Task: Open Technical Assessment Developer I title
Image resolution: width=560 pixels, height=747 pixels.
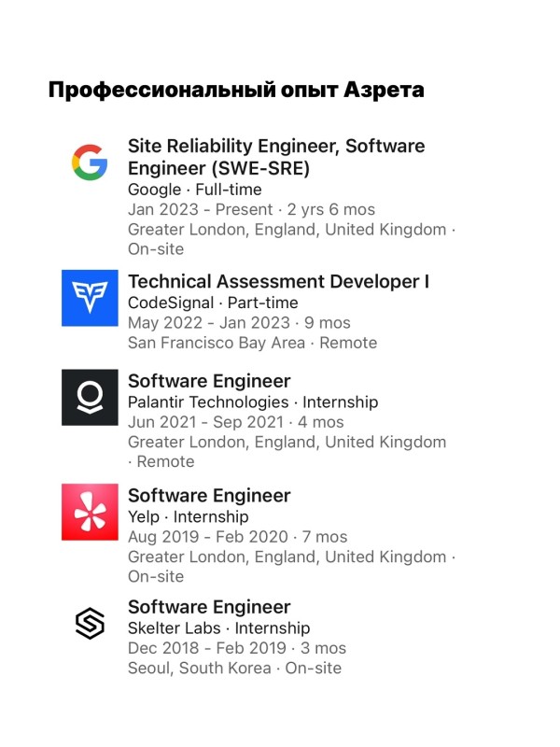Action: pyautogui.click(x=278, y=282)
